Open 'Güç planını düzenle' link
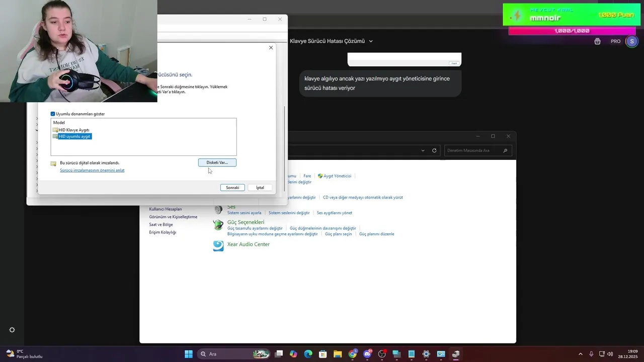The image size is (644, 362). 376,234
